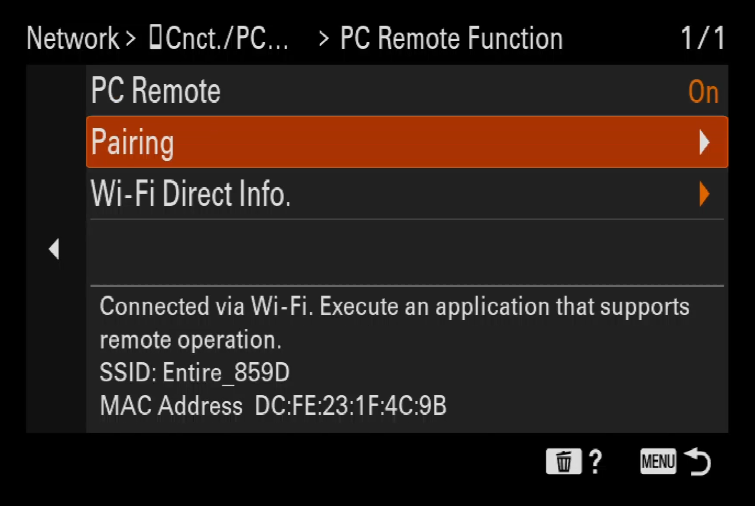The width and height of the screenshot is (755, 506).
Task: Select the PC Remote menu row
Action: (x=407, y=91)
